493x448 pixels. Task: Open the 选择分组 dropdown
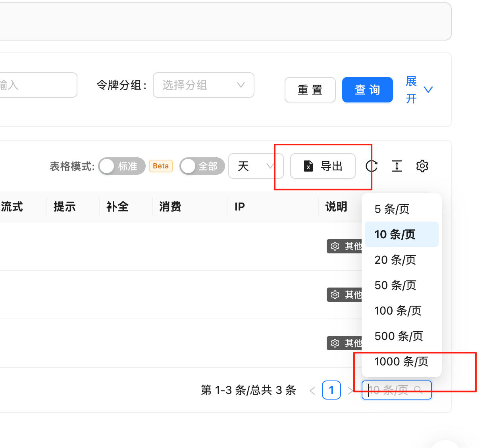coord(203,85)
